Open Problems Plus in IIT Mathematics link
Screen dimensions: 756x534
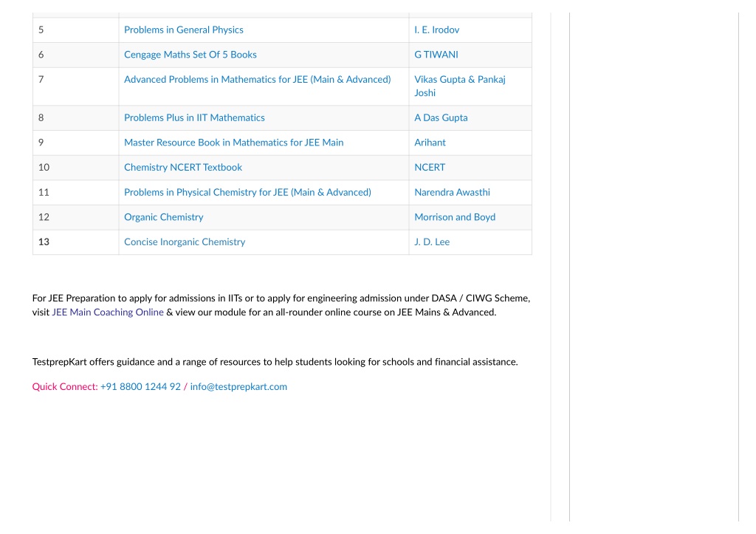(x=194, y=117)
